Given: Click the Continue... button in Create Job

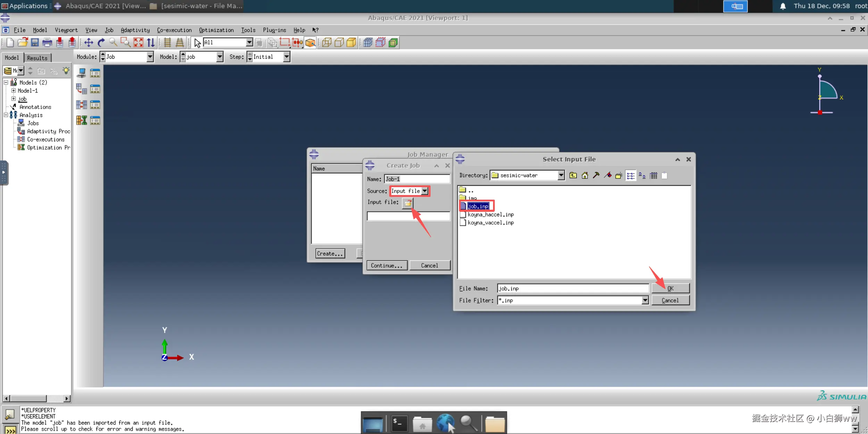Looking at the screenshot, I should [x=386, y=266].
